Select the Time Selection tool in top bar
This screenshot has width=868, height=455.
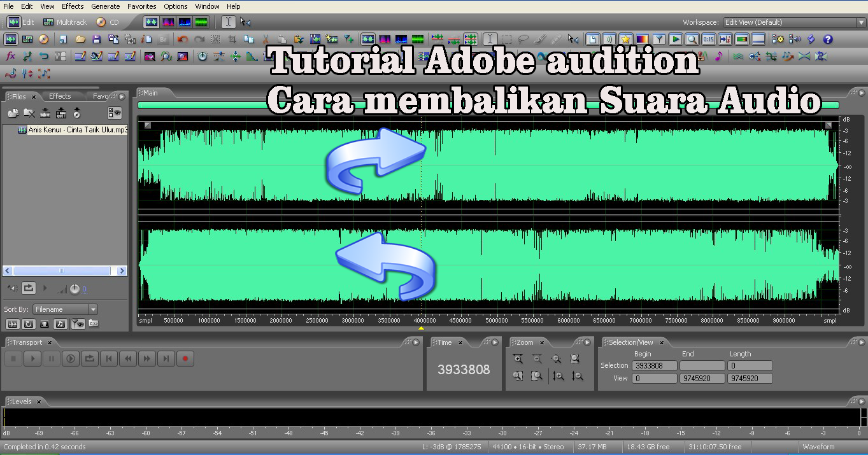pyautogui.click(x=229, y=22)
